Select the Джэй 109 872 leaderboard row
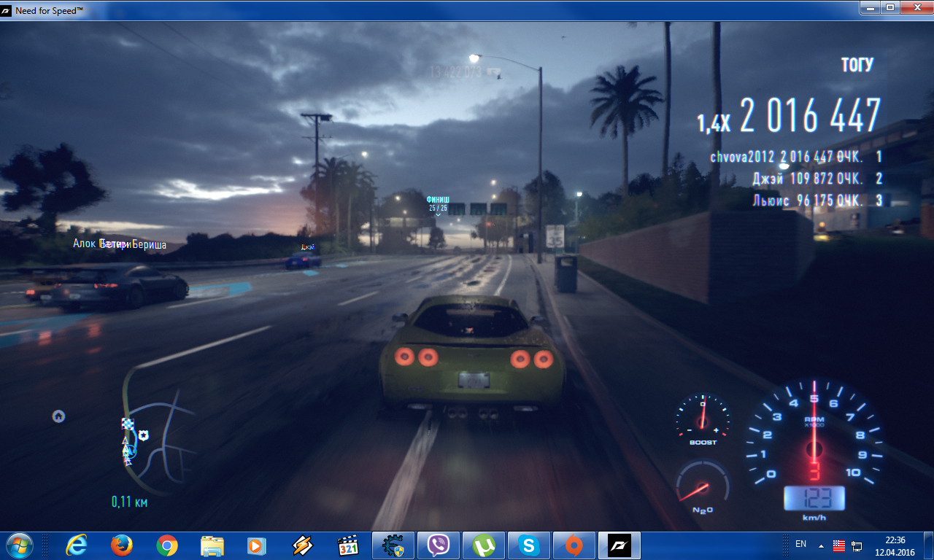Viewport: 934px width, 560px height. point(818,179)
